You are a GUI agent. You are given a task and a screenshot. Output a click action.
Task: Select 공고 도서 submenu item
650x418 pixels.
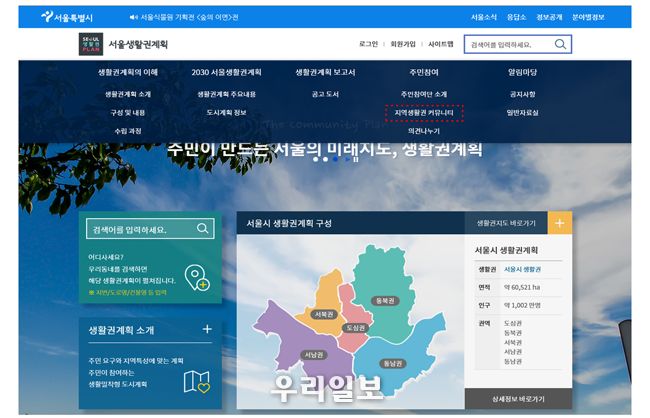pyautogui.click(x=325, y=95)
